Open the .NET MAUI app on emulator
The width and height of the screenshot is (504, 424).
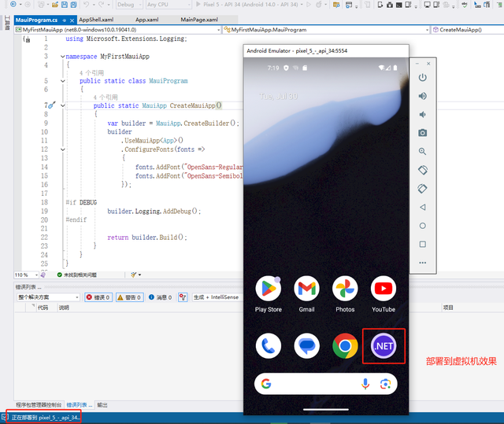click(x=384, y=346)
